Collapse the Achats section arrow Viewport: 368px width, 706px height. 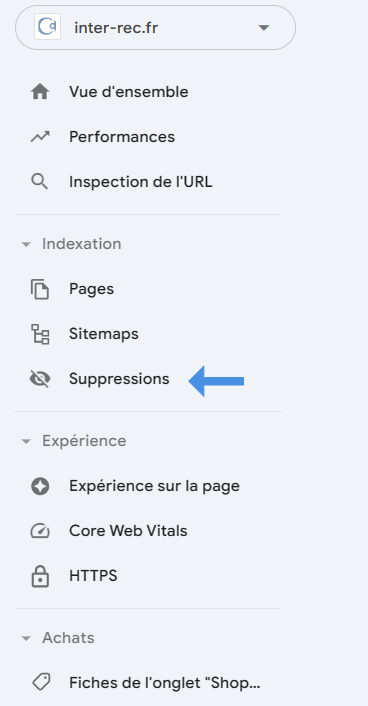(26, 638)
